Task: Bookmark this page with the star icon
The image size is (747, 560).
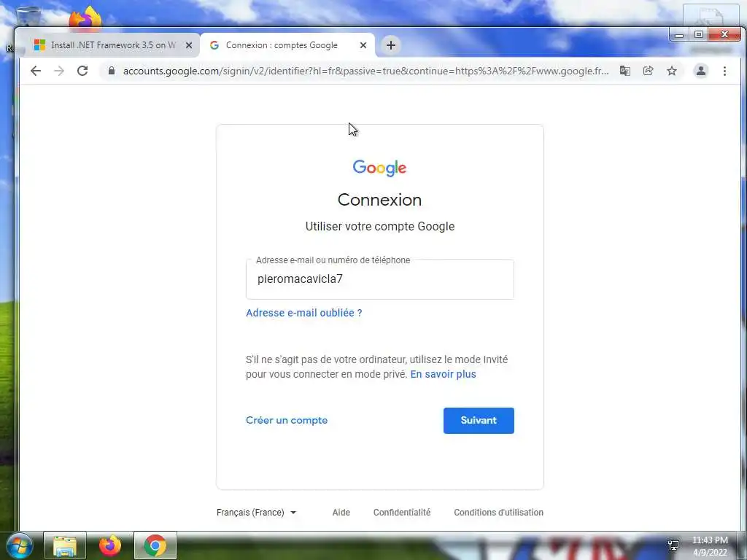Action: (x=672, y=71)
